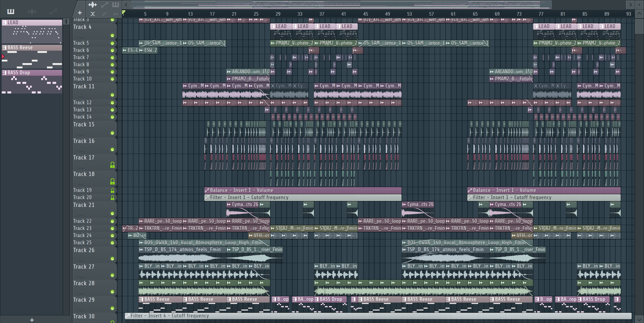The height and width of the screenshot is (323, 644).
Task: Select the Track 27 header label
Action: 84,267
